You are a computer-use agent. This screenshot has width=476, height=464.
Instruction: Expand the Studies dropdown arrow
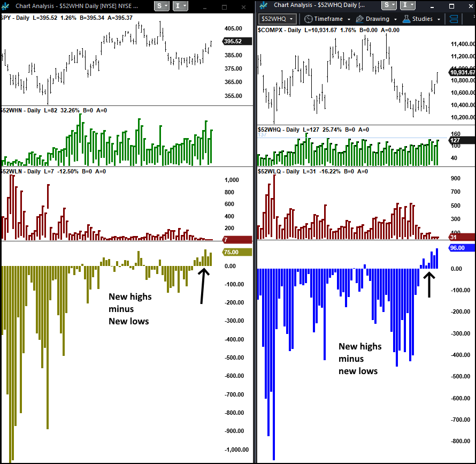point(439,19)
